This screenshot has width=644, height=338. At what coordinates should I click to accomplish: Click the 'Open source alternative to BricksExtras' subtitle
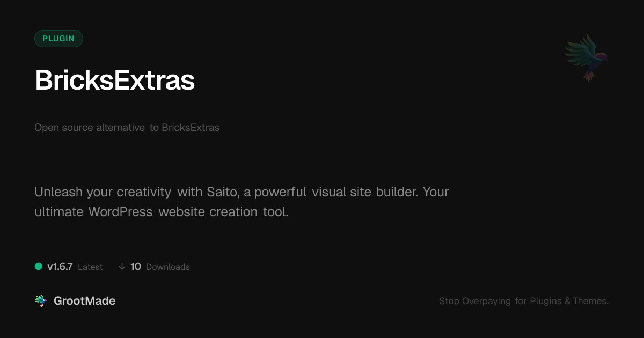127,128
